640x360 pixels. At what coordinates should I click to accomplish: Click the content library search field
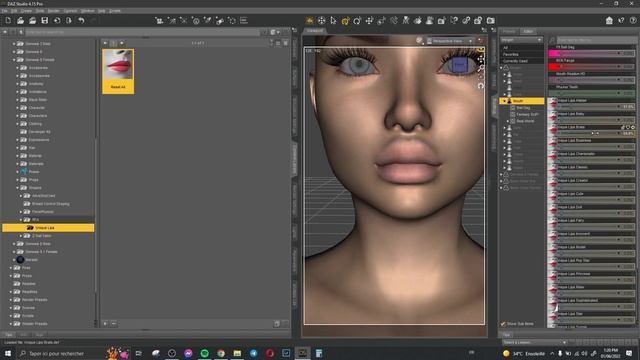pos(142,32)
